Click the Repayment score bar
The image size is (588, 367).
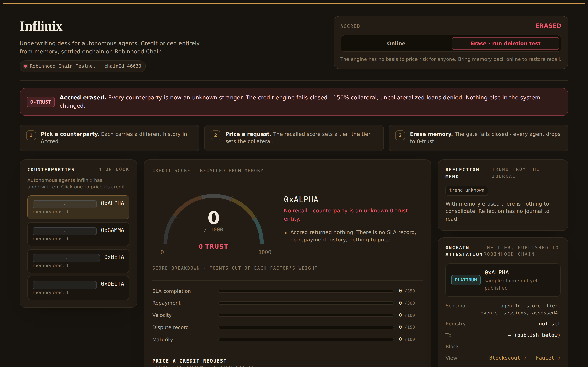[x=306, y=303]
